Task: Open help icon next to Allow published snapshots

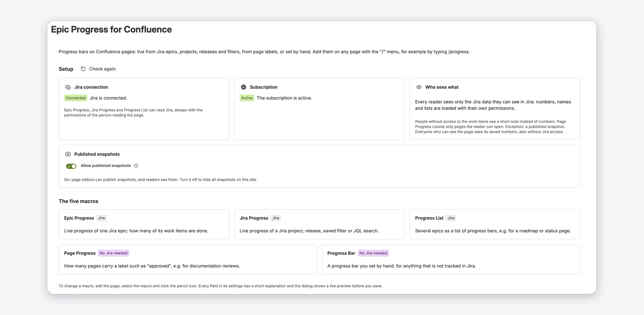Action: pyautogui.click(x=136, y=166)
